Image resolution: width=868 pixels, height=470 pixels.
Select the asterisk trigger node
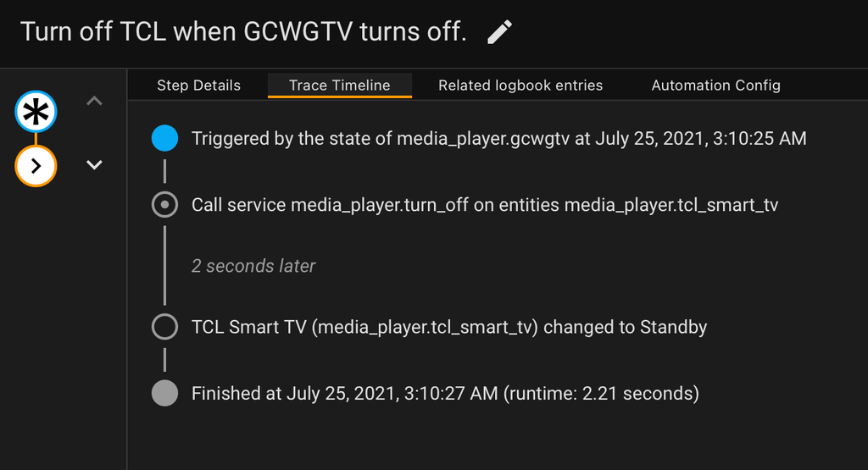click(x=36, y=112)
